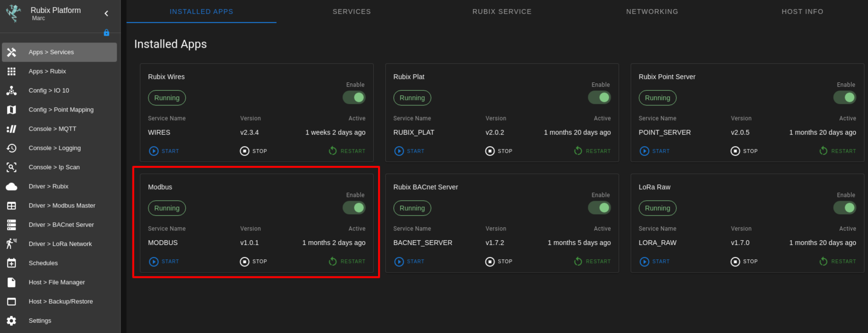Start the POINT_SERVER service
Image resolution: width=868 pixels, height=333 pixels.
[x=655, y=151]
